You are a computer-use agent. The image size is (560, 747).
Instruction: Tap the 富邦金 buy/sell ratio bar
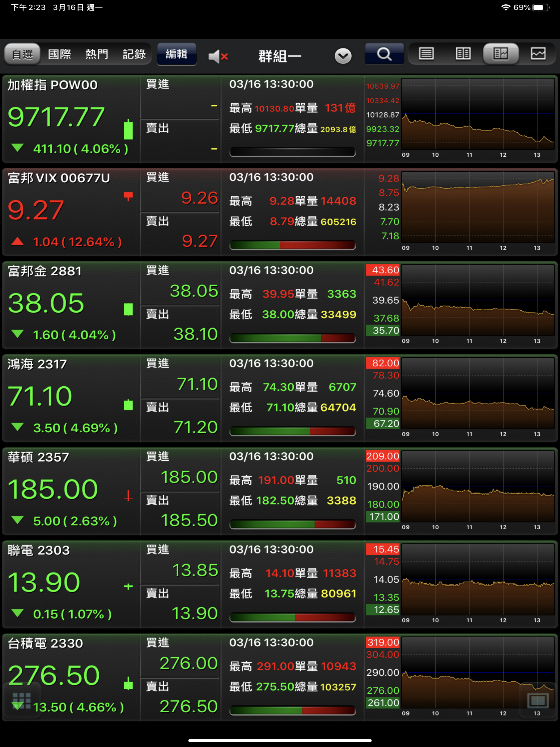293,338
